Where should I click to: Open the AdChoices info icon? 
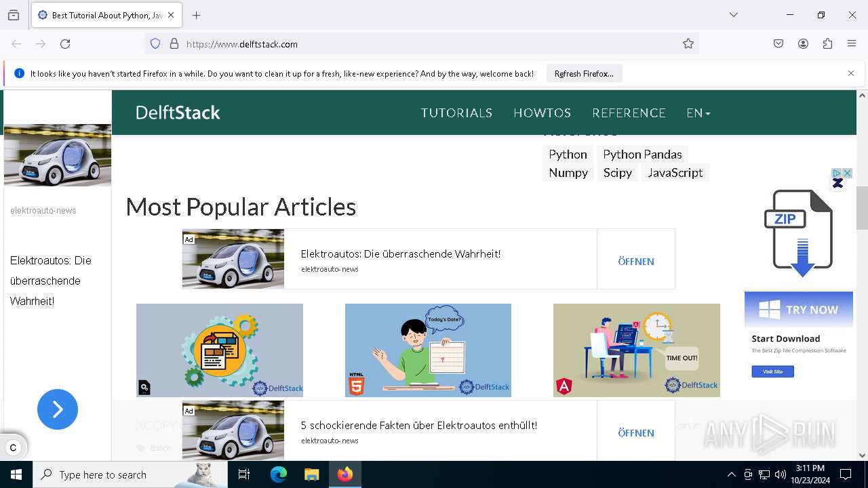tap(837, 174)
